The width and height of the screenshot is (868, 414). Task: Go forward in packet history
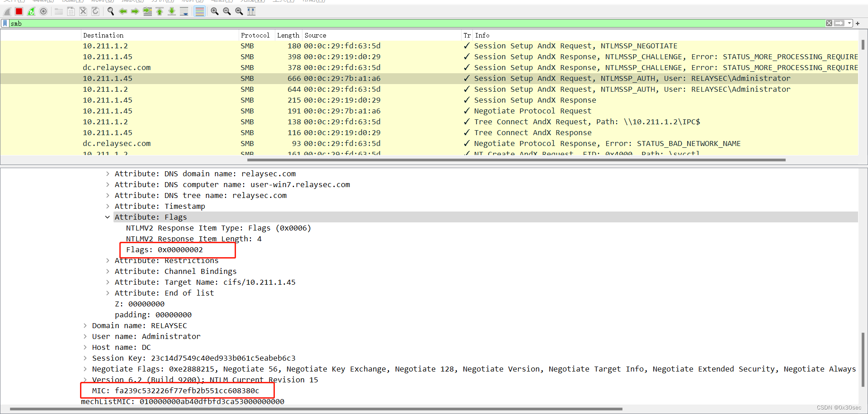(135, 11)
